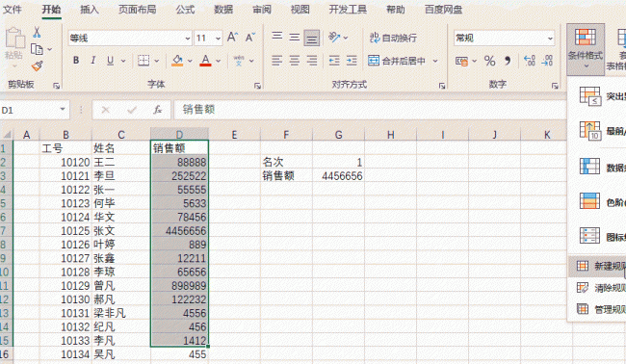Open the font size dropdown
This screenshot has height=364, width=626.
click(x=218, y=39)
